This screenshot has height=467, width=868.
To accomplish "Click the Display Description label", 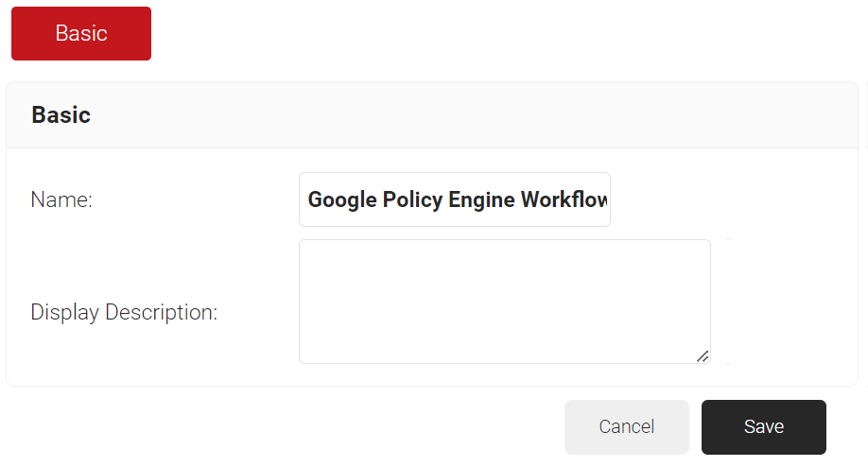I will click(124, 312).
